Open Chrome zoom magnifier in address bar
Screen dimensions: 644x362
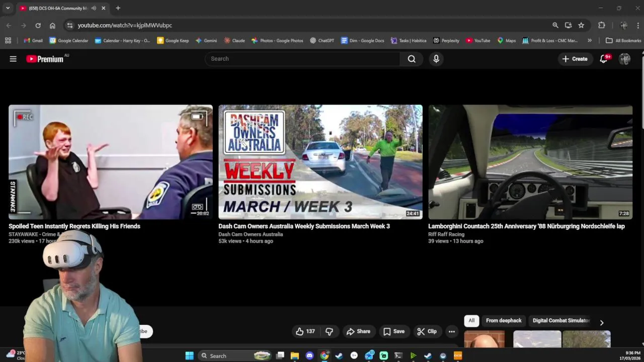click(x=555, y=25)
